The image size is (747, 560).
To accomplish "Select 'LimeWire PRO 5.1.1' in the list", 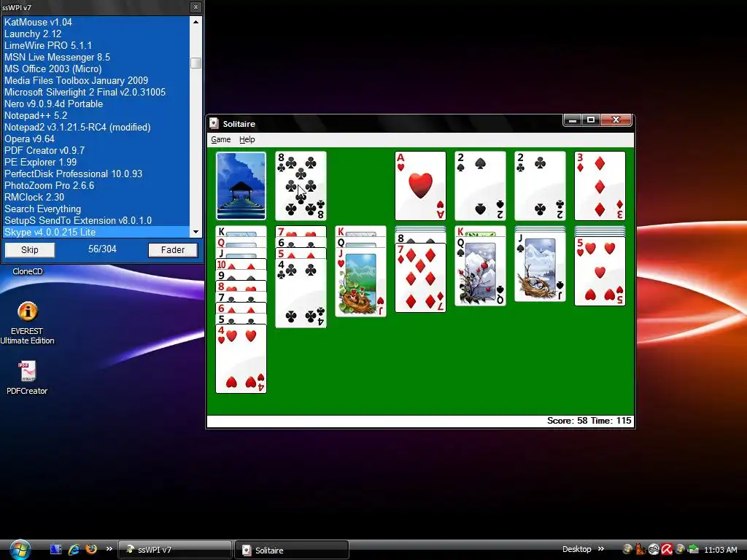I will (96, 45).
